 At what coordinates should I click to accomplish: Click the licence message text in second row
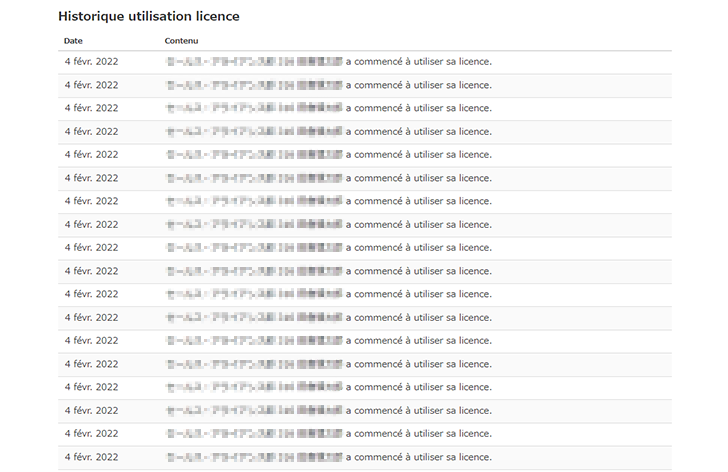tap(418, 85)
